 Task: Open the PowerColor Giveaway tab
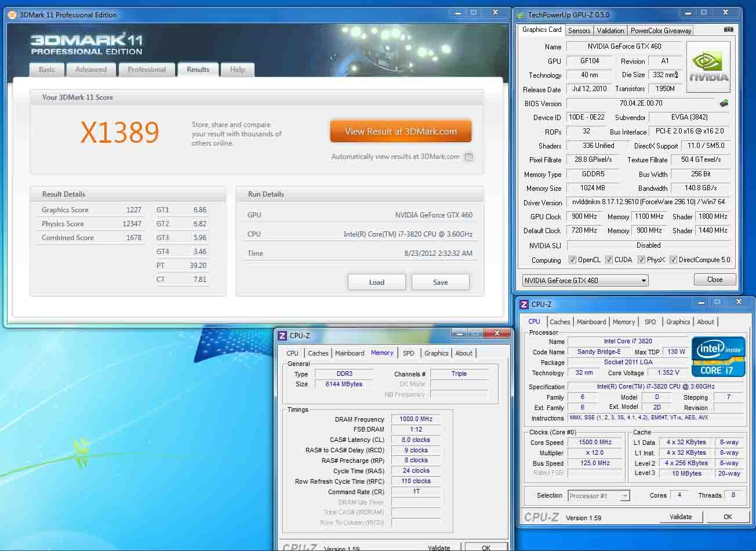click(661, 31)
